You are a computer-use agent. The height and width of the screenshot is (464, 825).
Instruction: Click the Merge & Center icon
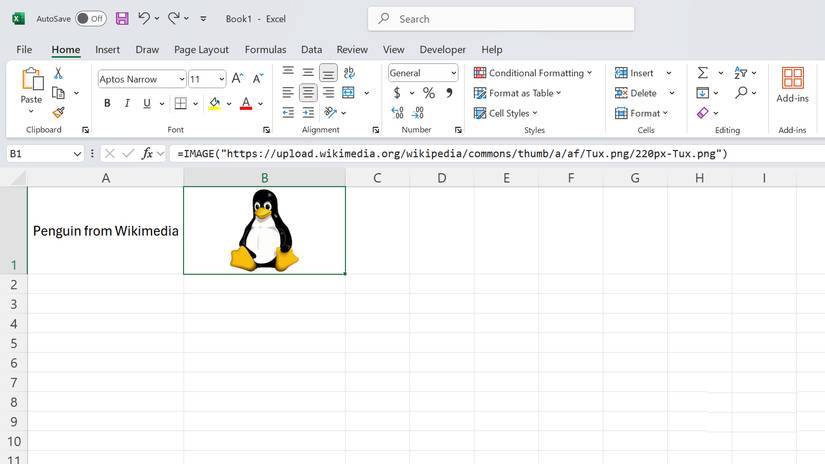tap(348, 93)
